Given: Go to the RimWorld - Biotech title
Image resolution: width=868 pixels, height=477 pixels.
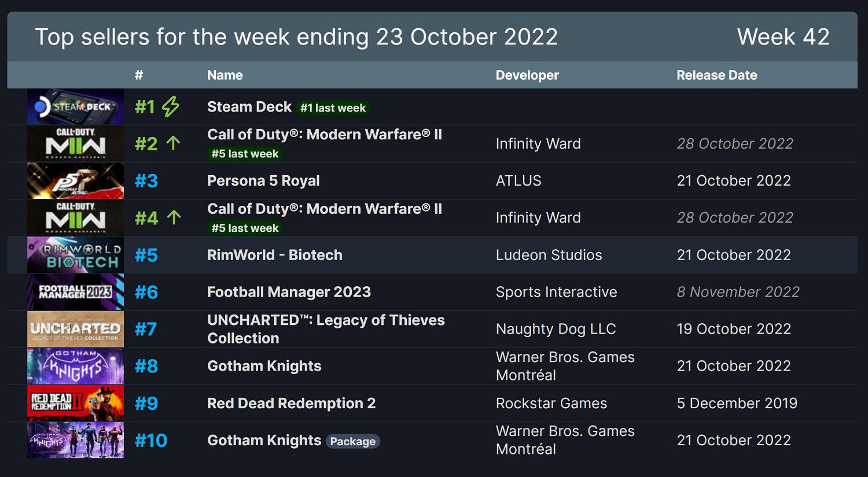Looking at the screenshot, I should point(275,255).
